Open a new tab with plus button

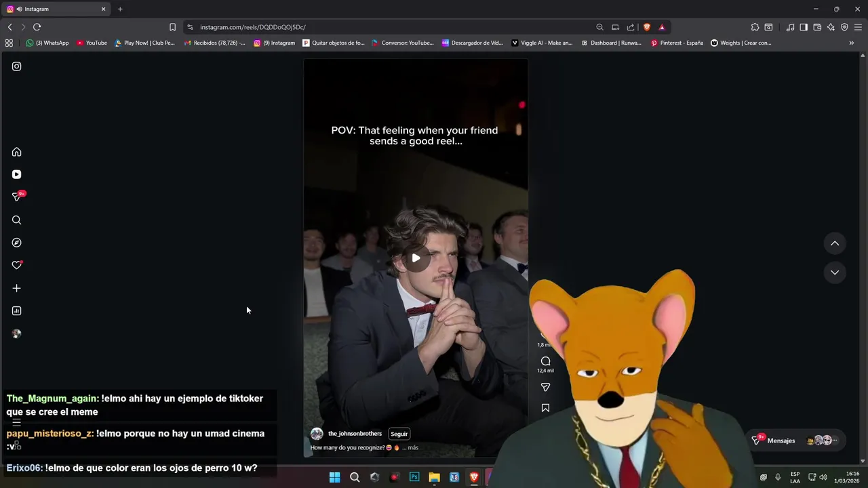point(120,9)
